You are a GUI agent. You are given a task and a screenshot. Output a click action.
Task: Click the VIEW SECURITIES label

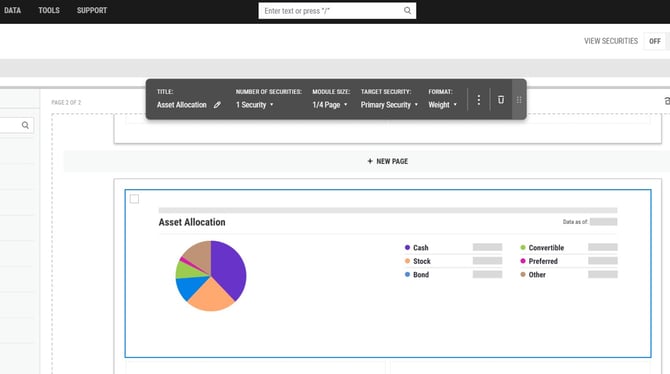pyautogui.click(x=611, y=41)
